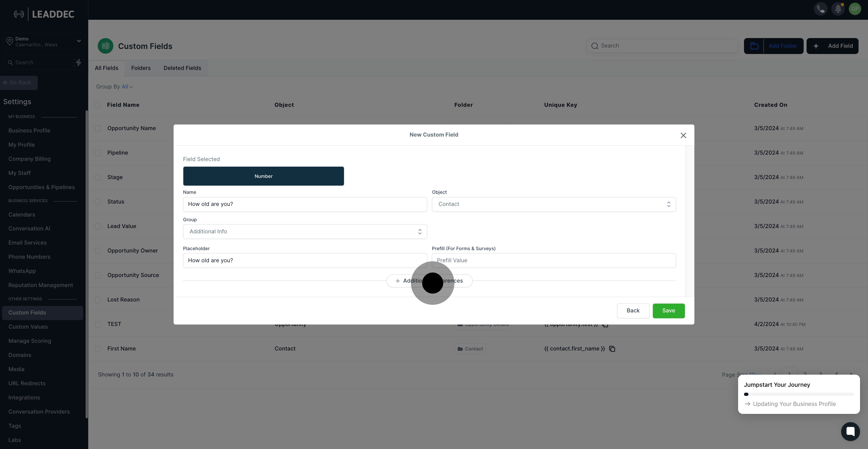Check the Opportunity Owner row checkbox
Screen dimensions: 868x449
point(98,251)
